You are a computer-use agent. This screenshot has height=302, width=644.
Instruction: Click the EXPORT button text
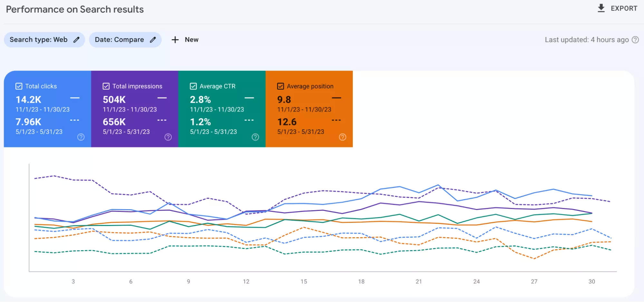pyautogui.click(x=624, y=8)
